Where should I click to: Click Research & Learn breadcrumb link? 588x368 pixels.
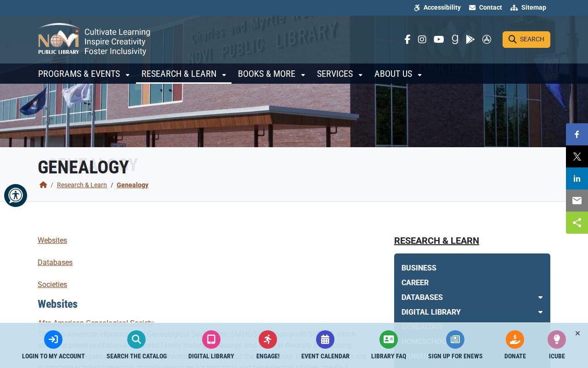point(82,185)
